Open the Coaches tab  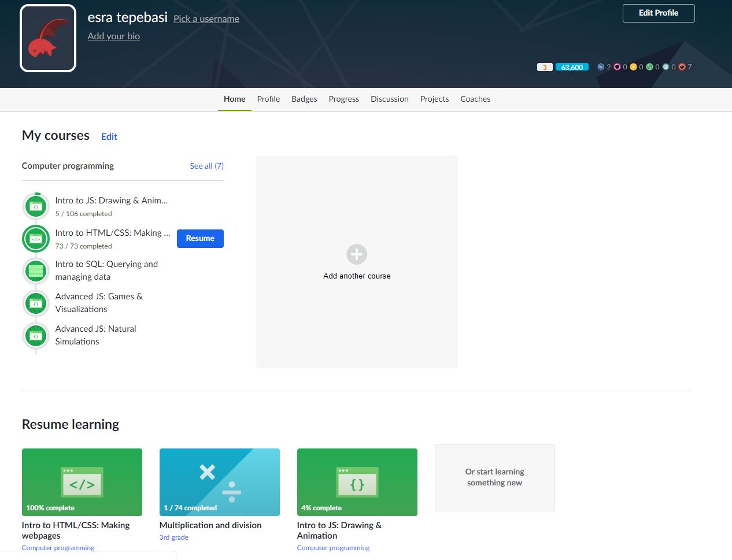(x=475, y=99)
